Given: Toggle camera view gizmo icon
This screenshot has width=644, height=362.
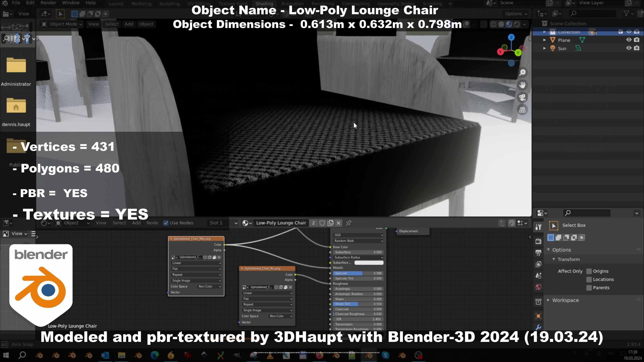Looking at the screenshot, I should pyautogui.click(x=523, y=97).
